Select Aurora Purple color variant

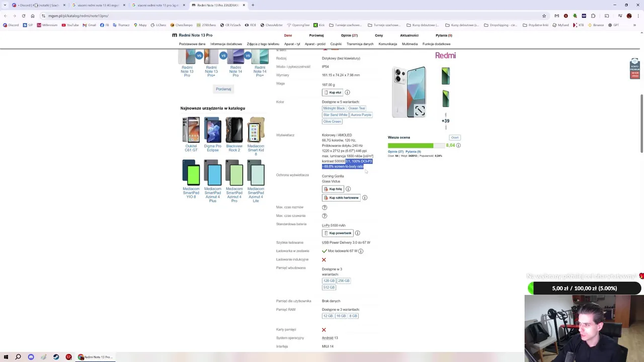click(x=361, y=115)
